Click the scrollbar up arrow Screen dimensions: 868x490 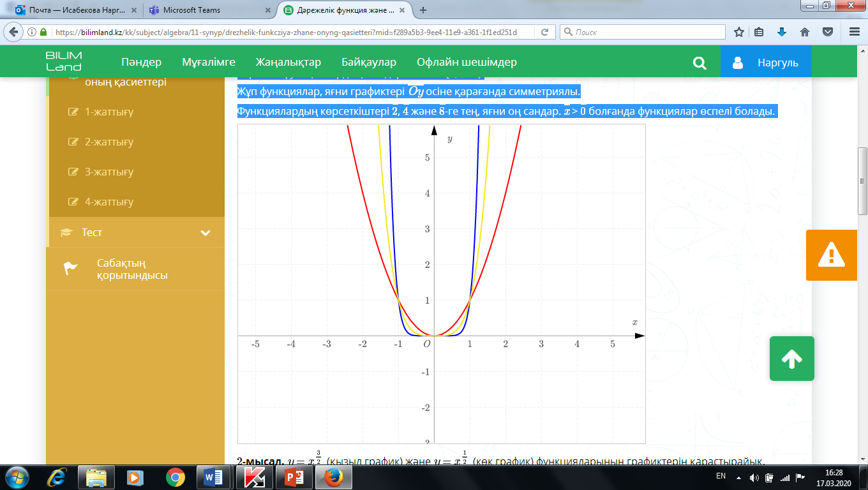pyautogui.click(x=862, y=50)
